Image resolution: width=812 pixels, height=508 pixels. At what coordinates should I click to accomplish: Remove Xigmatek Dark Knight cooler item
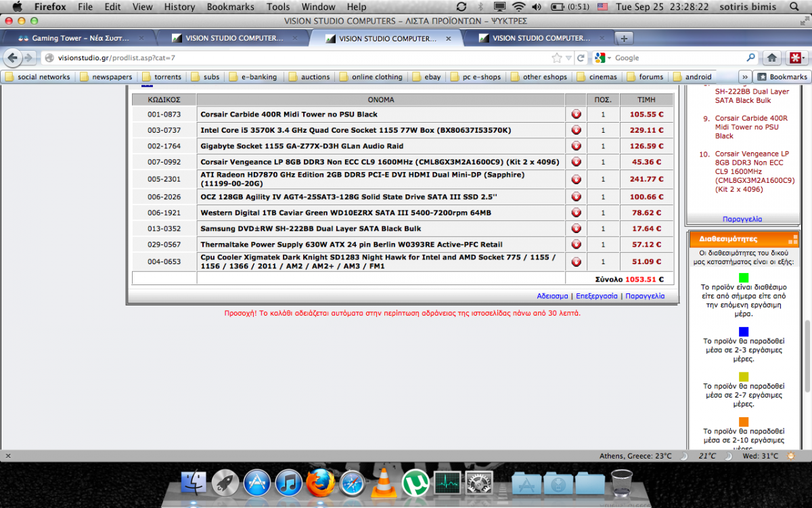[x=576, y=261]
